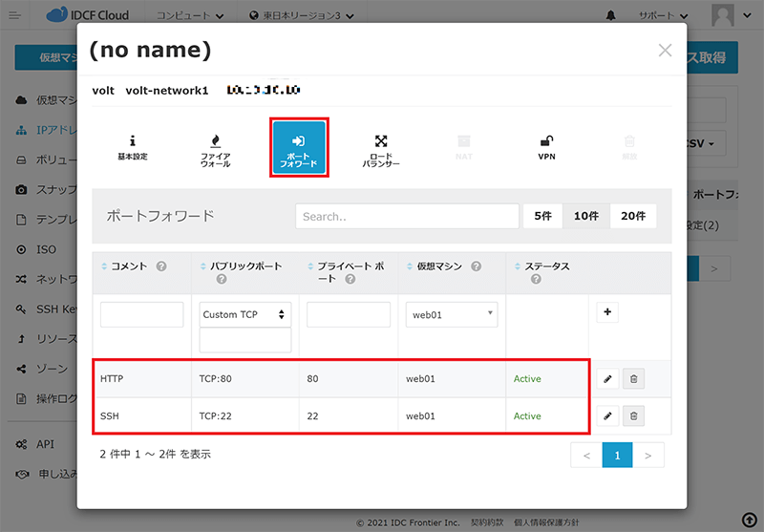Edit the HTTP rule with pencil icon

click(x=606, y=379)
